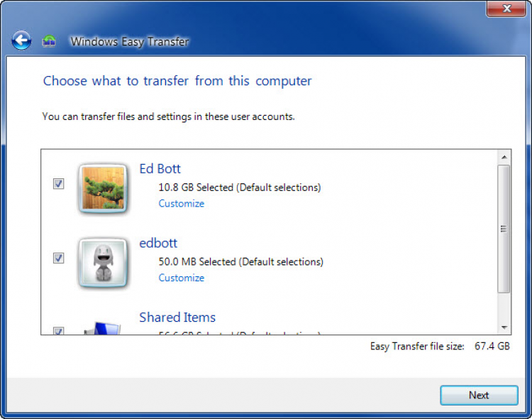Uncheck the Ed Bott account checkbox
532x419 pixels.
pyautogui.click(x=59, y=184)
